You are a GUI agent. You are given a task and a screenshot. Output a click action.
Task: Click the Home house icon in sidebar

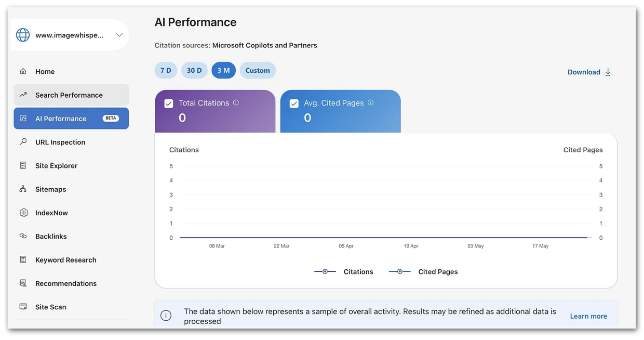(x=23, y=71)
